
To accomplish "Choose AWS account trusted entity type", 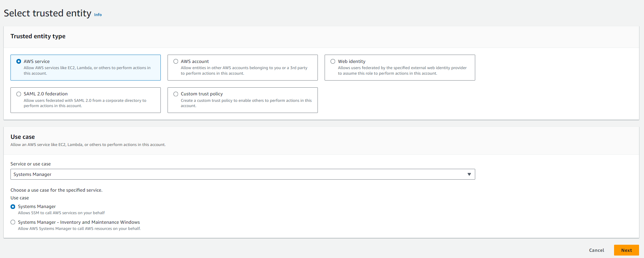I will pyautogui.click(x=176, y=61).
